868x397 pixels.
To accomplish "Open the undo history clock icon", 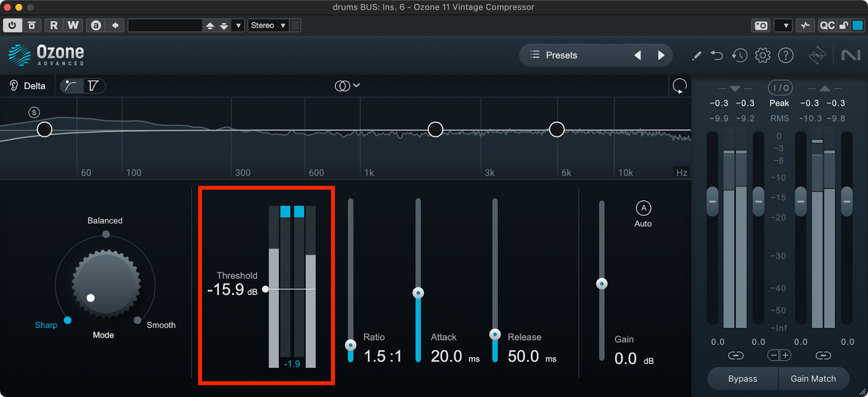I will tap(739, 55).
